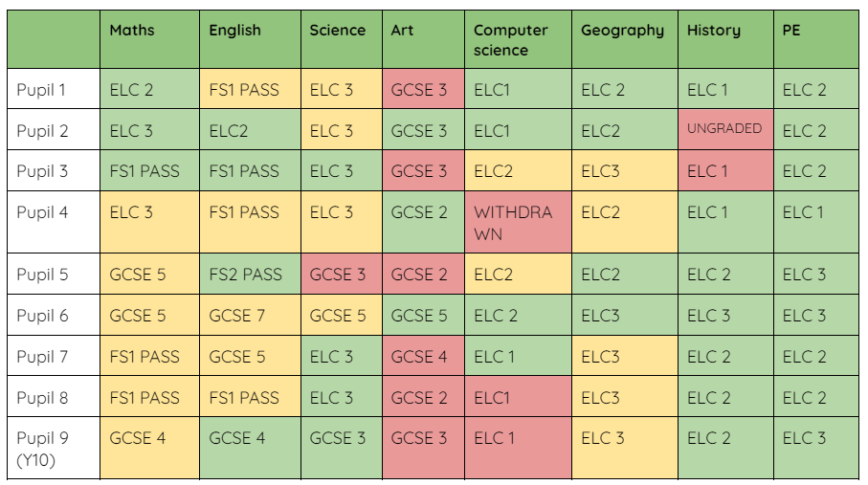Select the English column header

tap(234, 31)
